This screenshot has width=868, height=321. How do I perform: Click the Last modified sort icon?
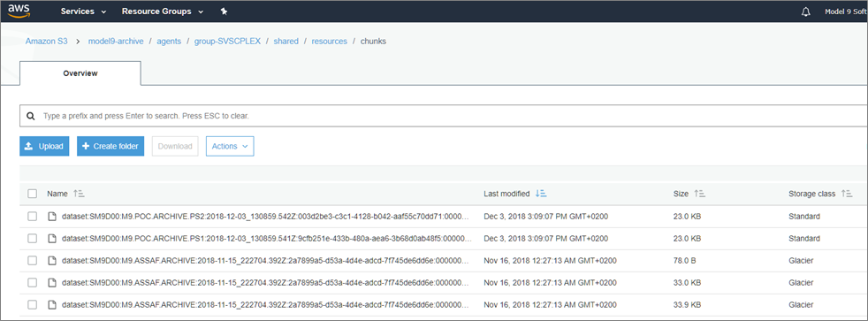(541, 194)
